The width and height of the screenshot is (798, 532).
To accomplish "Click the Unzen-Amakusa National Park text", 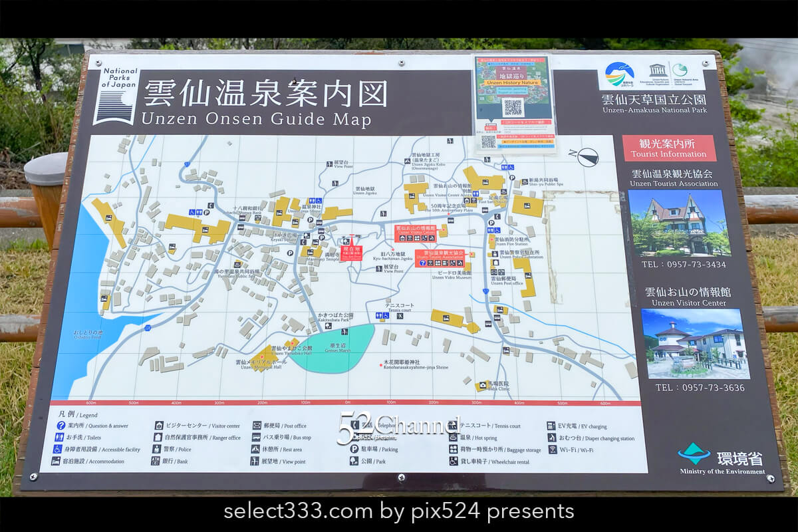I will pos(655,110).
